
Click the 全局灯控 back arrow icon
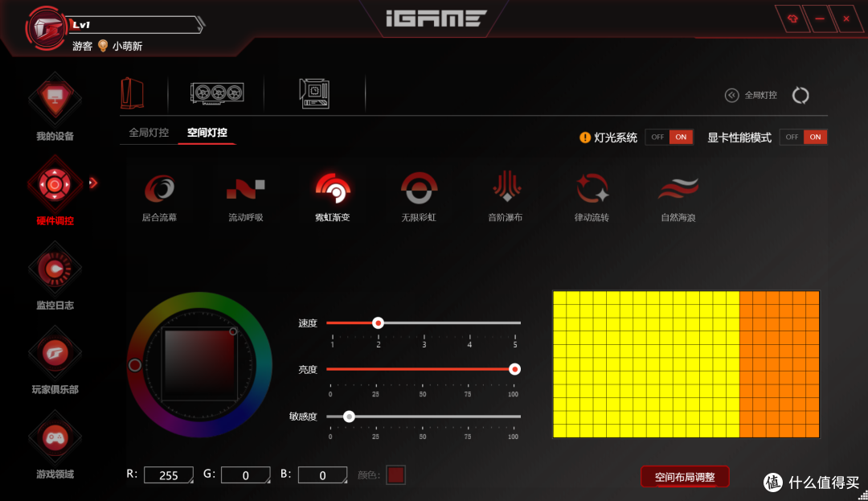732,95
